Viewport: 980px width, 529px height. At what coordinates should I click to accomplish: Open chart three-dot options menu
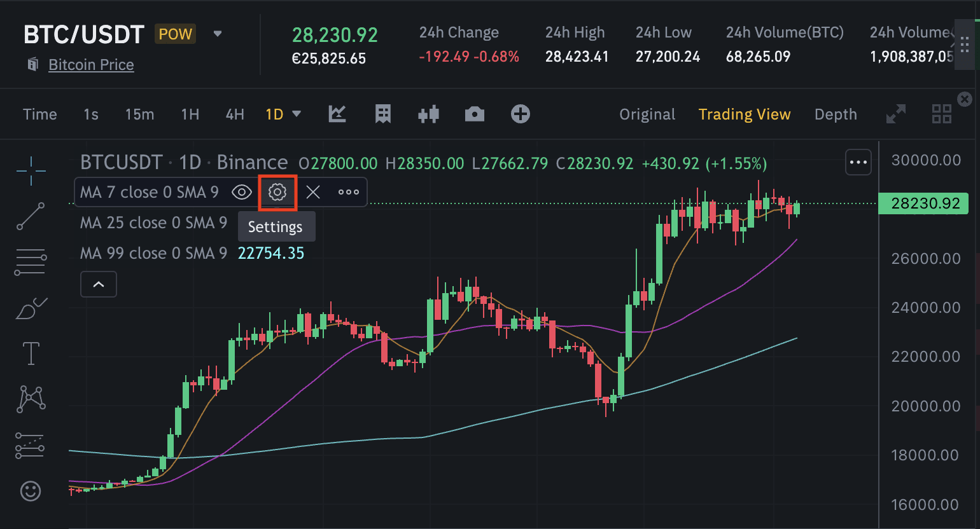(x=858, y=163)
